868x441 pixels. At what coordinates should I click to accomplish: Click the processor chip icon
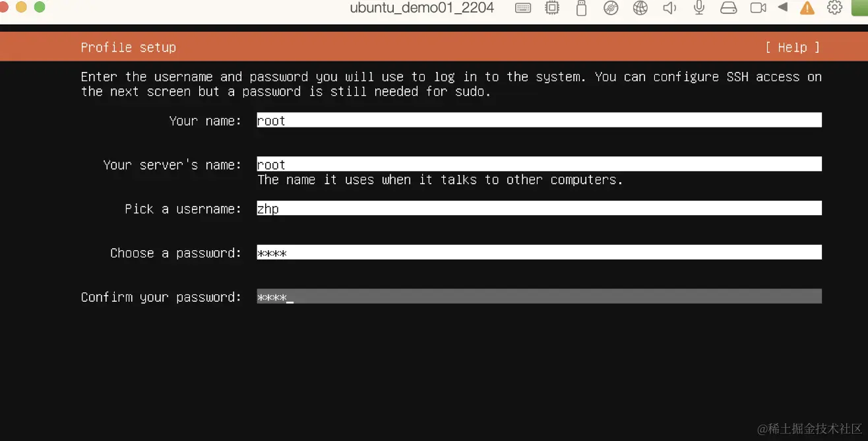[552, 8]
